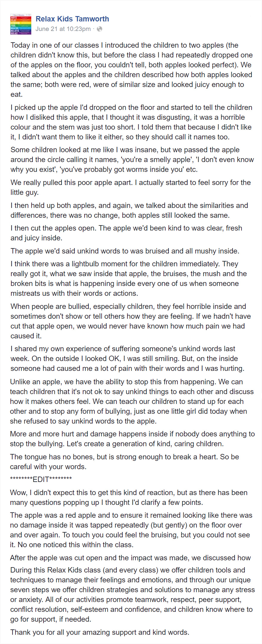Viewport: 262px width, 644px height.
Task: Select the paragraph explaining the red apple tapping
Action: pos(131,530)
